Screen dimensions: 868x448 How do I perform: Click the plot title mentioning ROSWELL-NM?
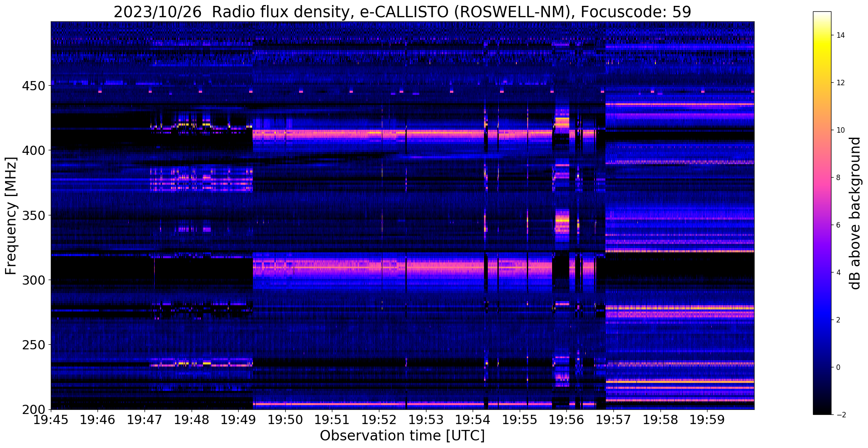(x=402, y=12)
